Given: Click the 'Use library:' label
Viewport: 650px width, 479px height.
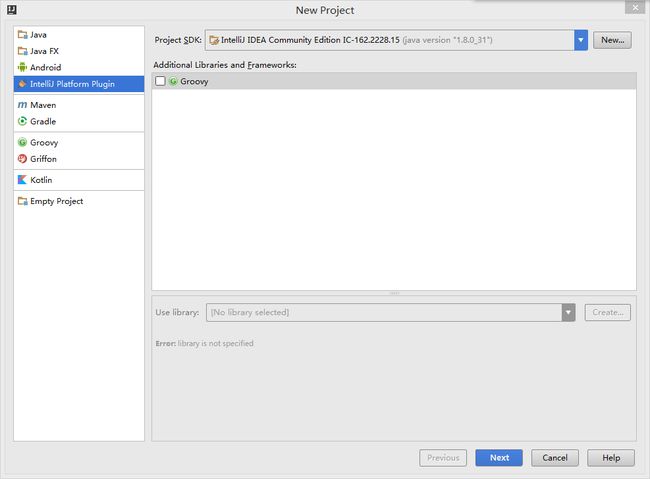Looking at the screenshot, I should tap(177, 312).
